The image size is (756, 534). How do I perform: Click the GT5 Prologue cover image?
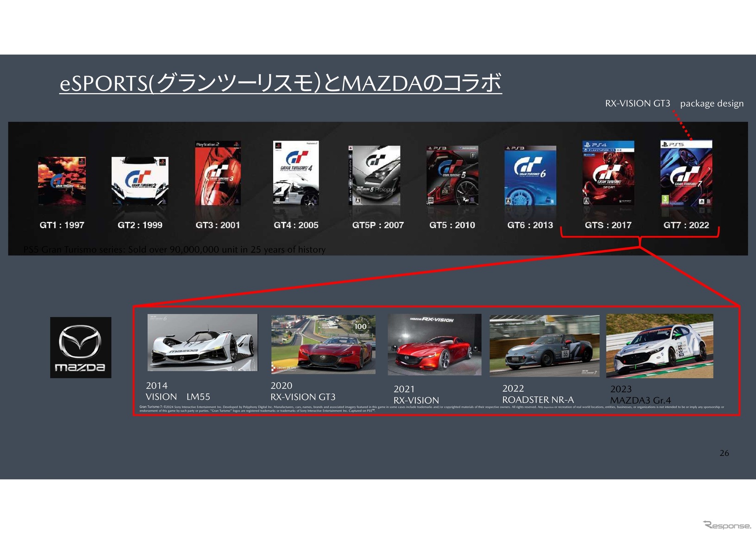[x=374, y=175]
